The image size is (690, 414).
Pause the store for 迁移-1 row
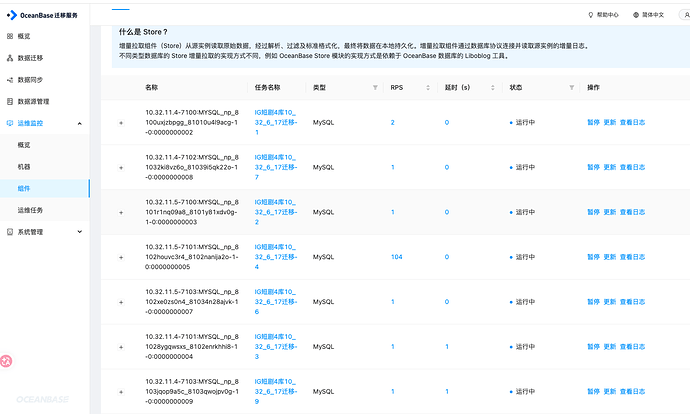click(x=593, y=122)
